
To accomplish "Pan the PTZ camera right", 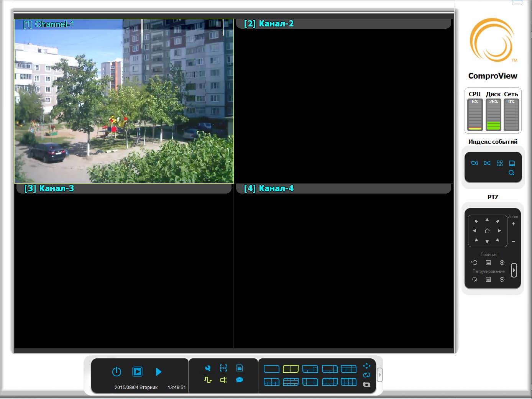I will click(x=499, y=231).
